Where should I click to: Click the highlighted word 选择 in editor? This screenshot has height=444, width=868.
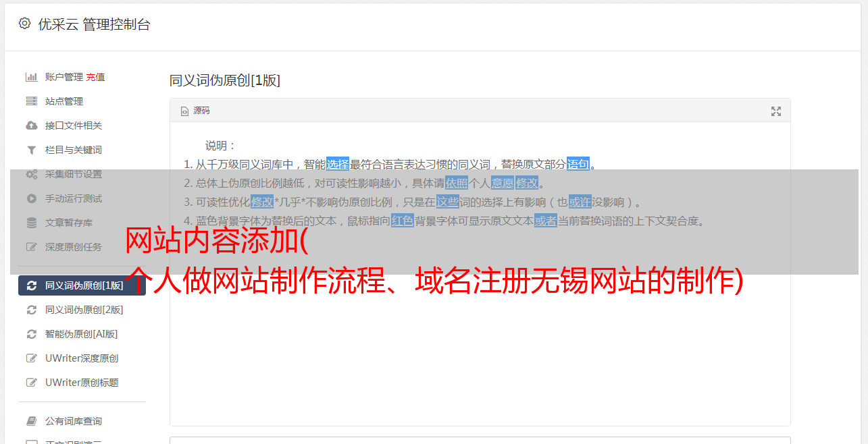pyautogui.click(x=338, y=164)
